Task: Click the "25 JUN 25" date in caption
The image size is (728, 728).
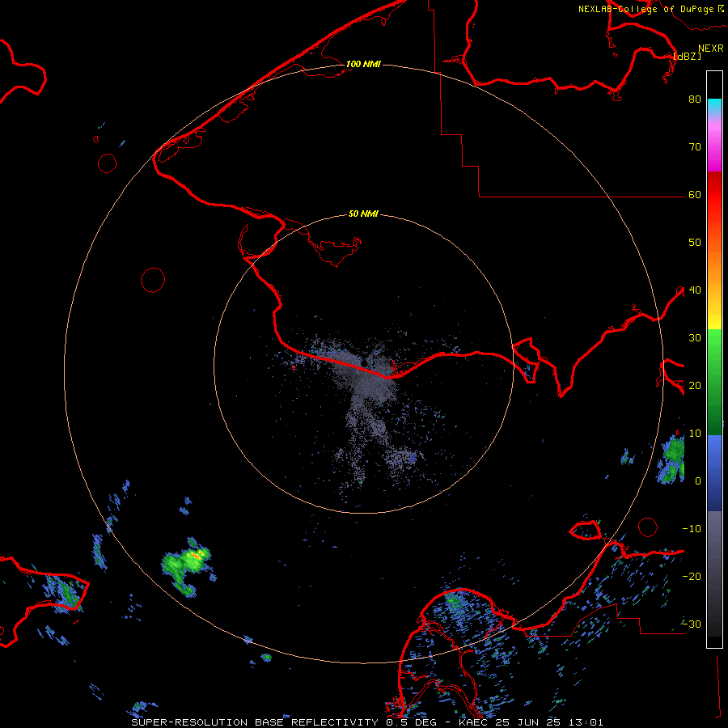Action: pyautogui.click(x=528, y=722)
